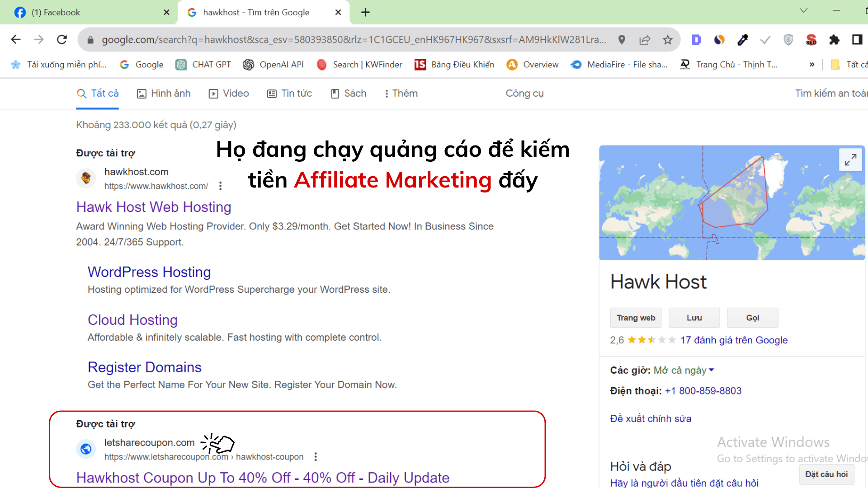Open CHAT GPT bookmark
The width and height of the screenshot is (868, 488).
203,65
